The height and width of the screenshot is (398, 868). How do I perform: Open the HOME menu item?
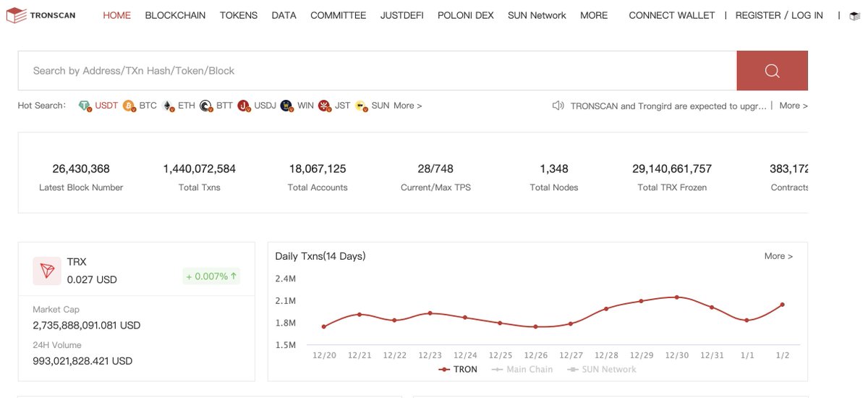pyautogui.click(x=117, y=15)
